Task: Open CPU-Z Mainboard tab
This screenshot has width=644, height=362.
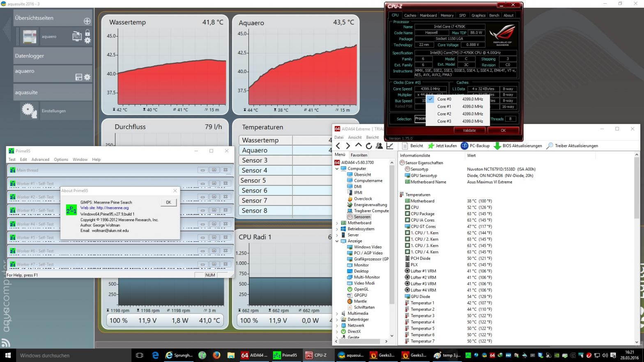Action: (x=428, y=16)
